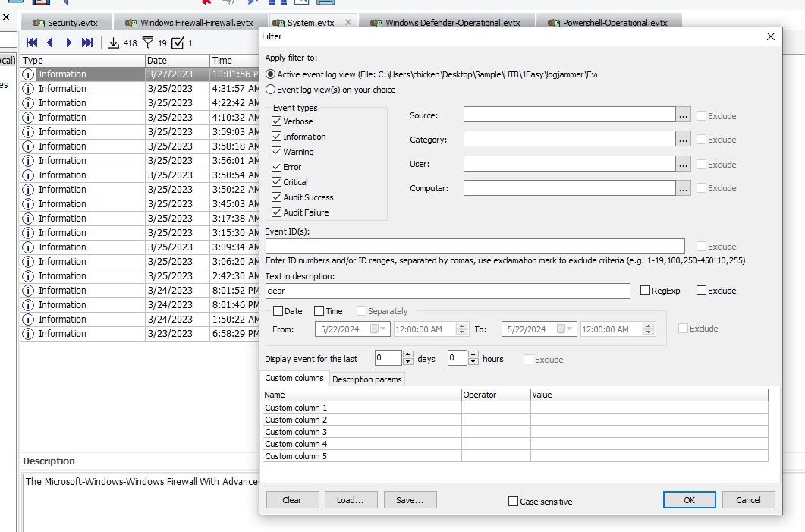Viewport: 805px width, 532px height.
Task: Sort by Type column header
Action: tap(83, 60)
